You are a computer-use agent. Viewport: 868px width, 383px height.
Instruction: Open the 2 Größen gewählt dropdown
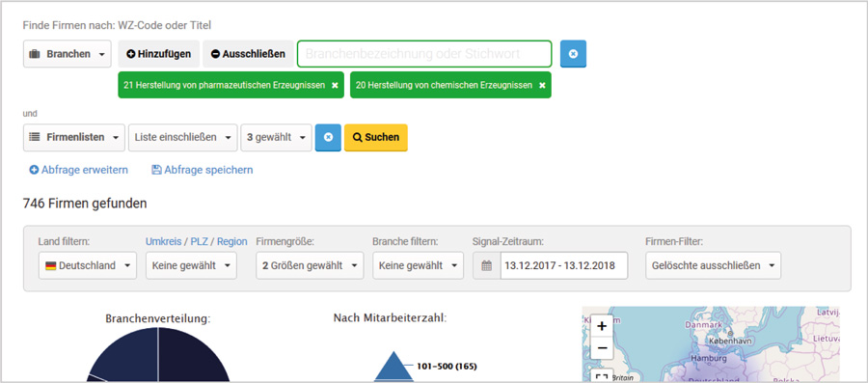[310, 265]
